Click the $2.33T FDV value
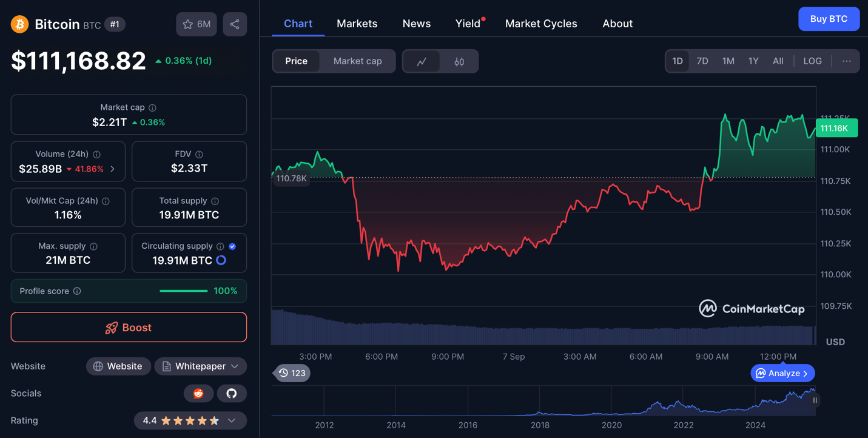Image resolution: width=868 pixels, height=438 pixels. (x=189, y=168)
